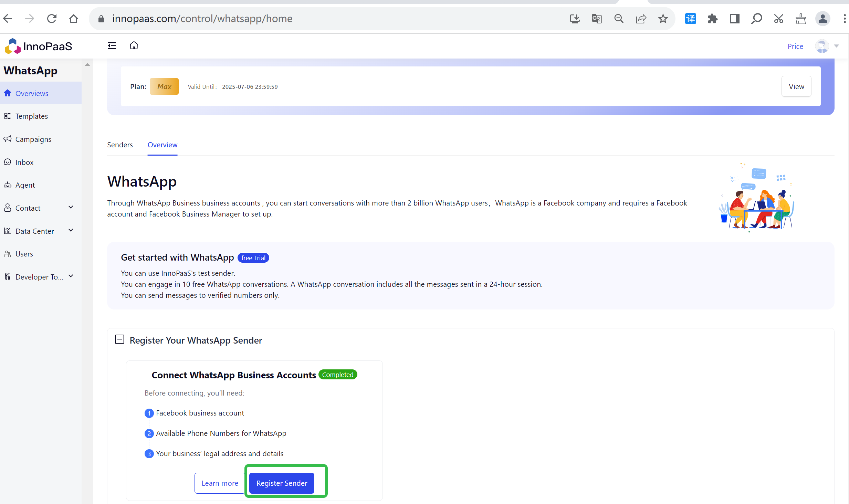The image size is (849, 504).
Task: Click the Contact menu label
Action: pos(28,208)
